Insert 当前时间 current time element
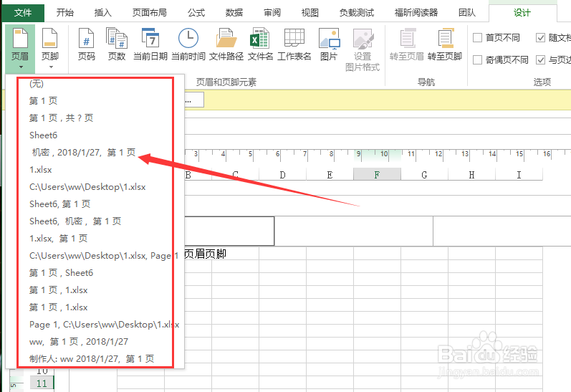Image resolution: width=571 pixels, height=392 pixels. click(188, 44)
